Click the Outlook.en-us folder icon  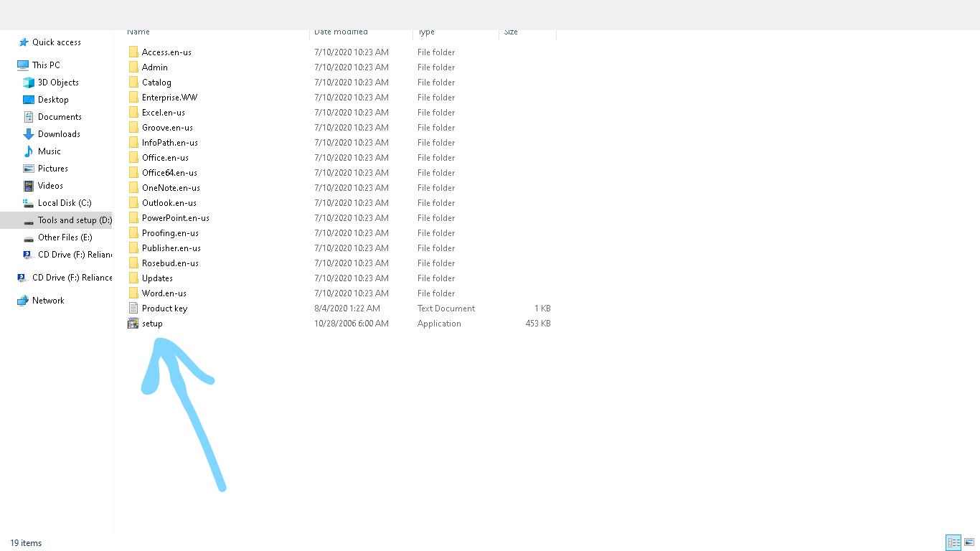tap(133, 203)
